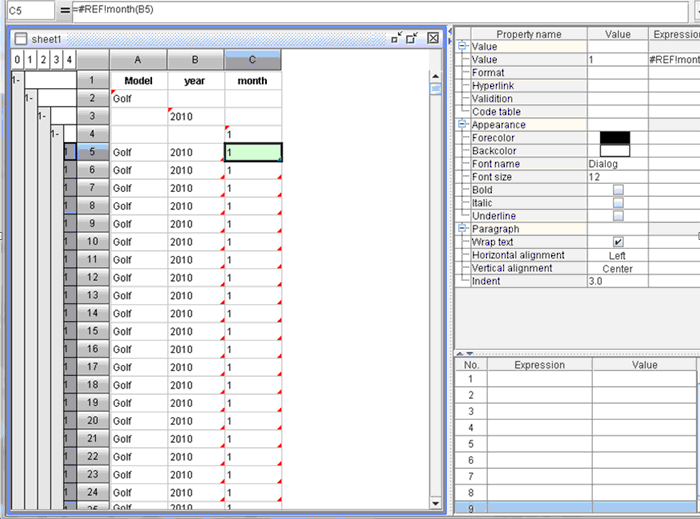Open the Forecolor black swatch
The height and width of the screenshot is (519, 700).
point(615,138)
